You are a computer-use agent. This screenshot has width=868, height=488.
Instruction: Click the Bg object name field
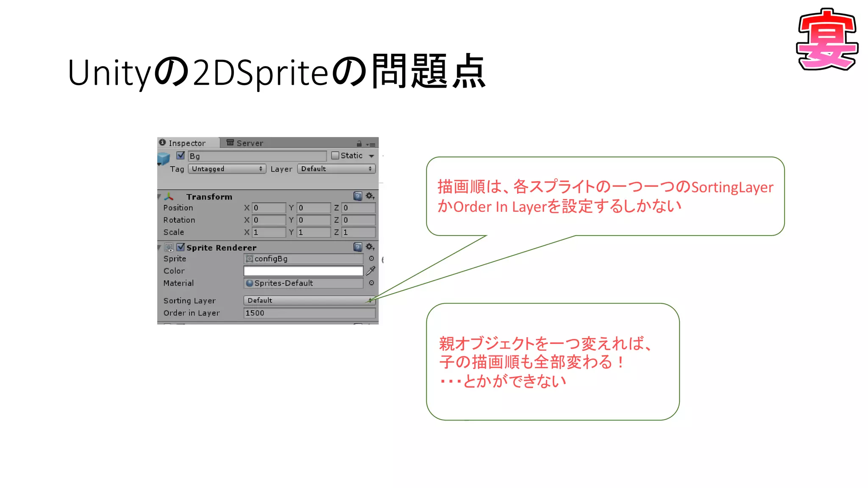[x=257, y=156]
